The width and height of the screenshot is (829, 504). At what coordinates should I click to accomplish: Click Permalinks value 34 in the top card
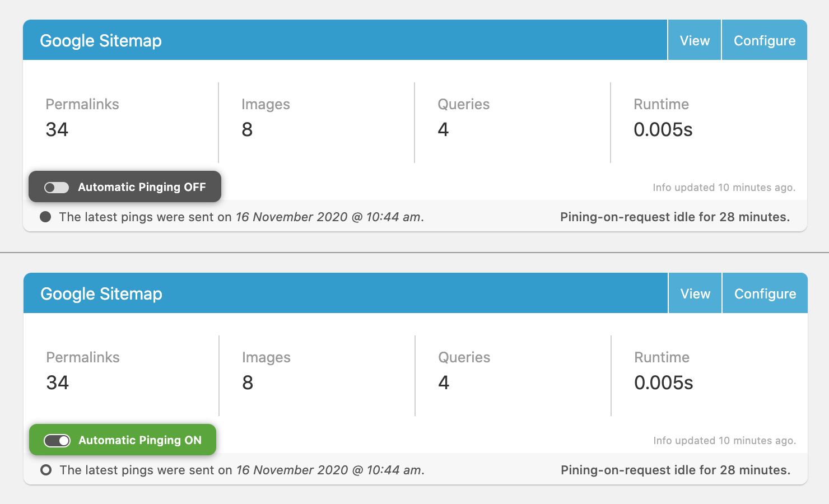tap(57, 129)
